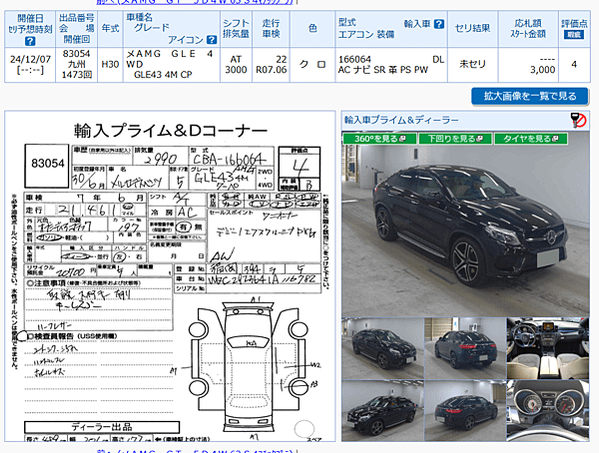Screen dimensions: 599x453
Task: Open the 360°を見る view
Action: pyautogui.click(x=380, y=139)
